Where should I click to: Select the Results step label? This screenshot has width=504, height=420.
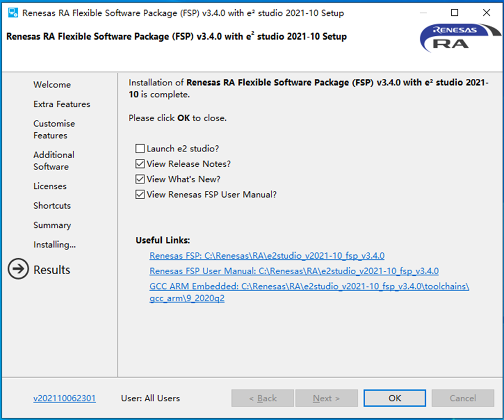[x=52, y=270]
